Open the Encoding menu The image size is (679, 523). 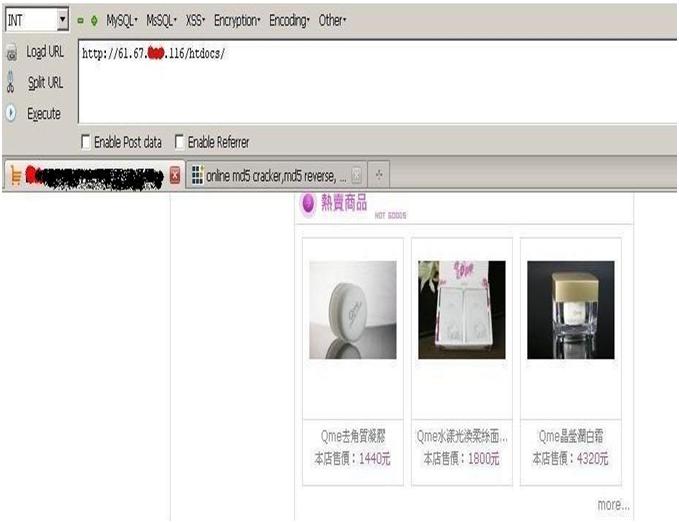coord(290,20)
